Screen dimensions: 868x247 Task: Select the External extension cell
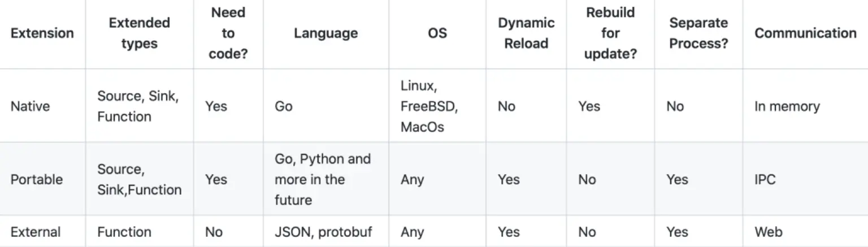(x=36, y=232)
